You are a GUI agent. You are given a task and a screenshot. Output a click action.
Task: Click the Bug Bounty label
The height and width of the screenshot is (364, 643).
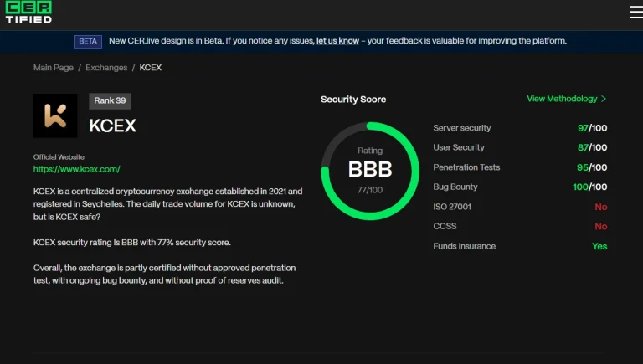(x=455, y=187)
